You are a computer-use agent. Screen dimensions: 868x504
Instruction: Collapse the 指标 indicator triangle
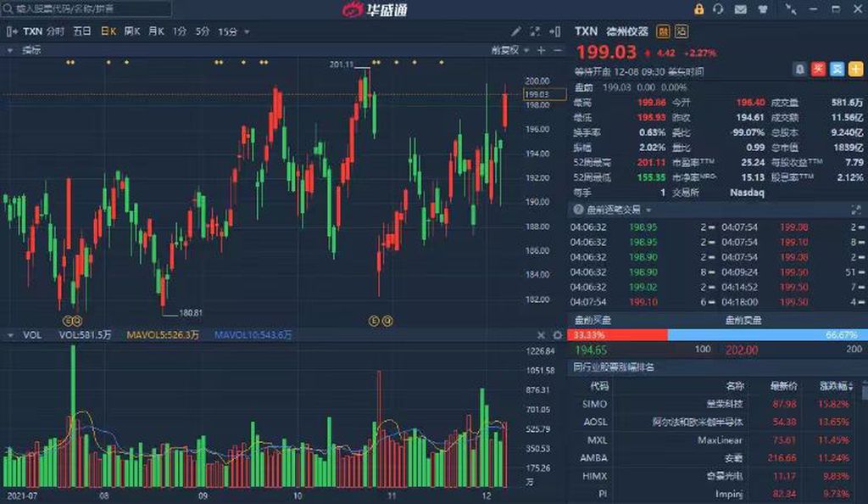coord(10,50)
